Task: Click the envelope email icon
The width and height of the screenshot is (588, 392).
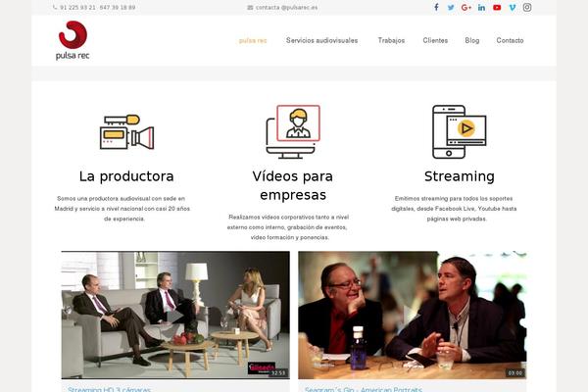Action: (x=250, y=7)
